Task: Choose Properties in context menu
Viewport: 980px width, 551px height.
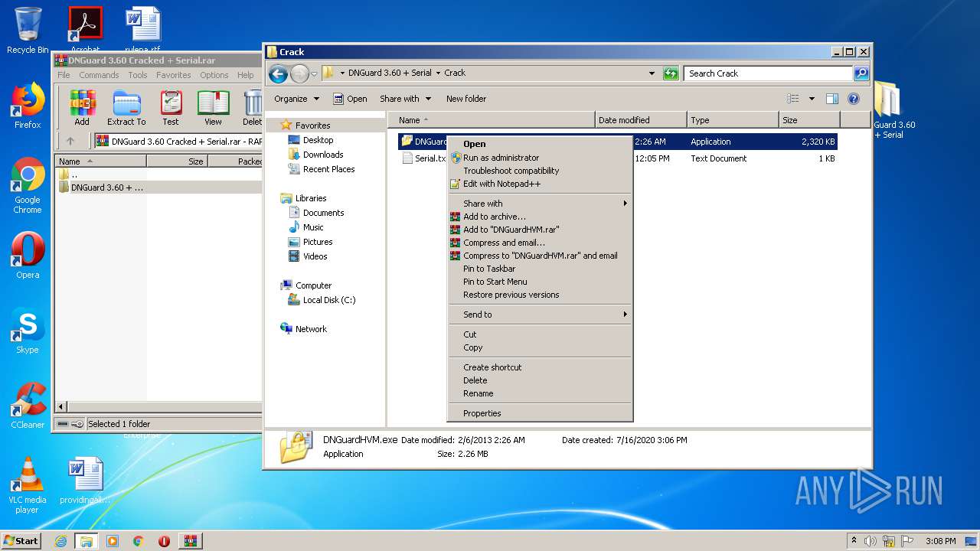Action: (x=540, y=413)
